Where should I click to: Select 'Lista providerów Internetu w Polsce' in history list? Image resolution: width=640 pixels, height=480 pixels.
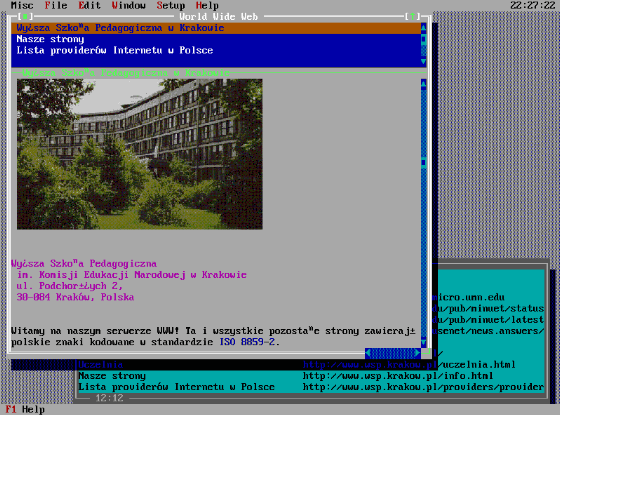[216, 50]
